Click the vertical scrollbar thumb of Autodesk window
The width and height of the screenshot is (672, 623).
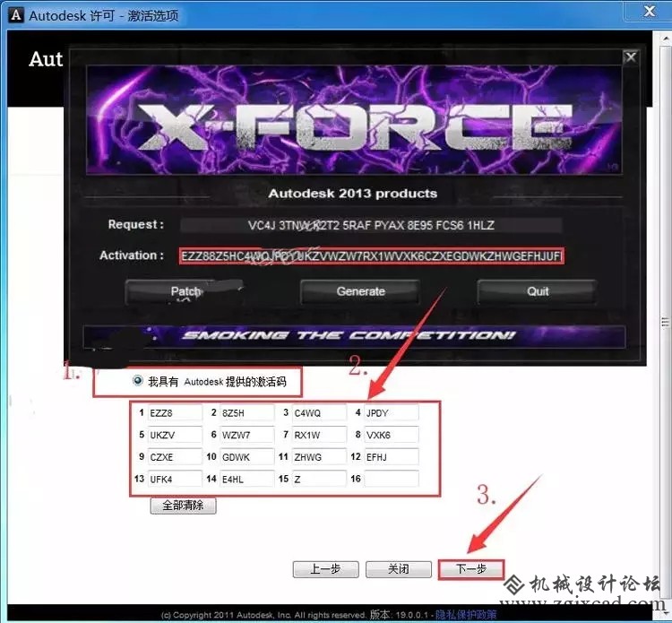(665, 323)
